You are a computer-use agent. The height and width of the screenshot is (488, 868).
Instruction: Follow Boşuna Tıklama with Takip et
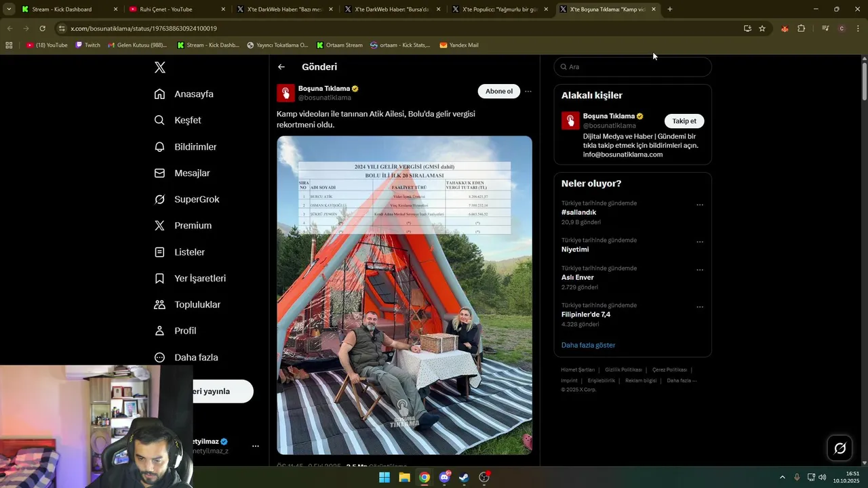click(684, 121)
